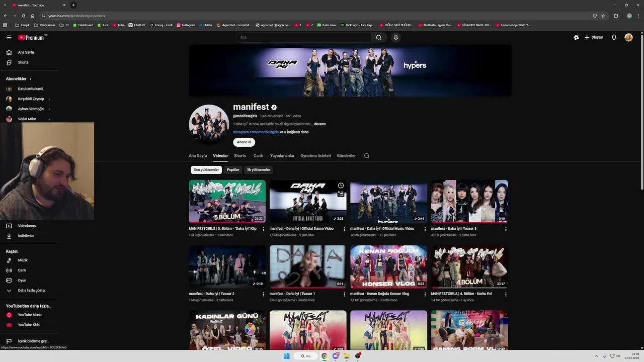This screenshot has height=362, width=644.
Task: Select the Son yüklenenler filter chip
Action: coord(206,170)
